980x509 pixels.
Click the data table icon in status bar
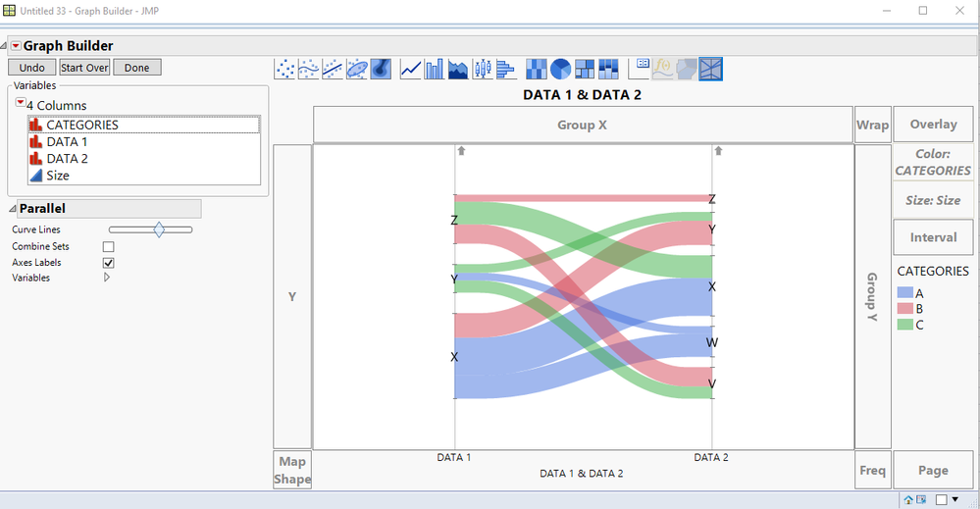[920, 499]
